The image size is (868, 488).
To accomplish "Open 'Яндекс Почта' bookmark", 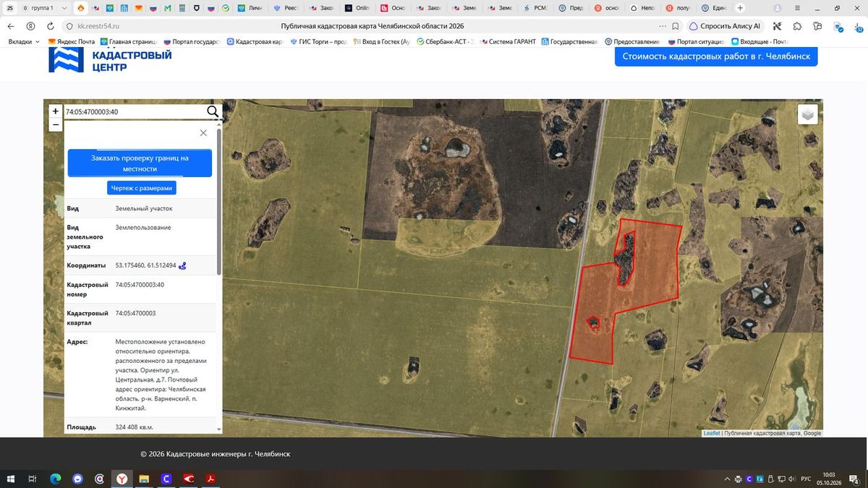I will click(x=71, y=42).
